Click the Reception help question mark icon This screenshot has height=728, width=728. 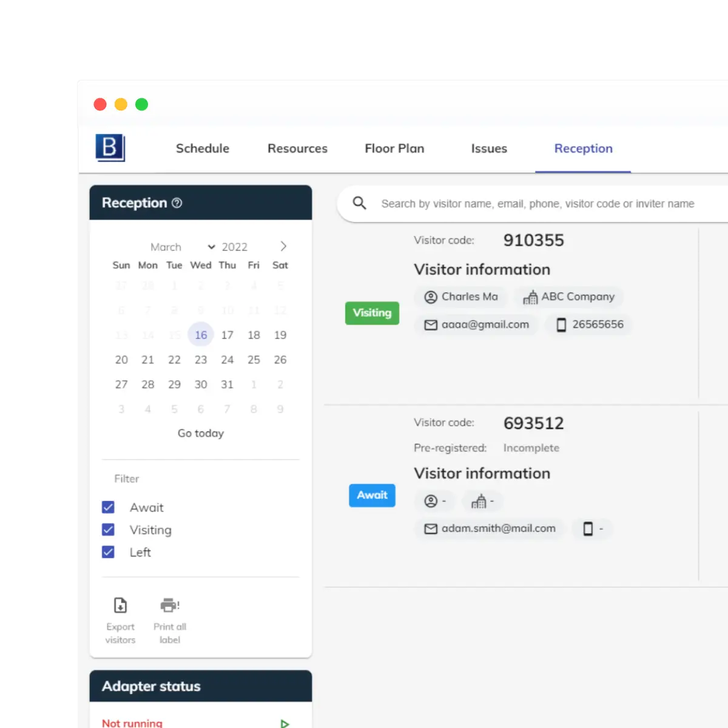click(x=176, y=203)
